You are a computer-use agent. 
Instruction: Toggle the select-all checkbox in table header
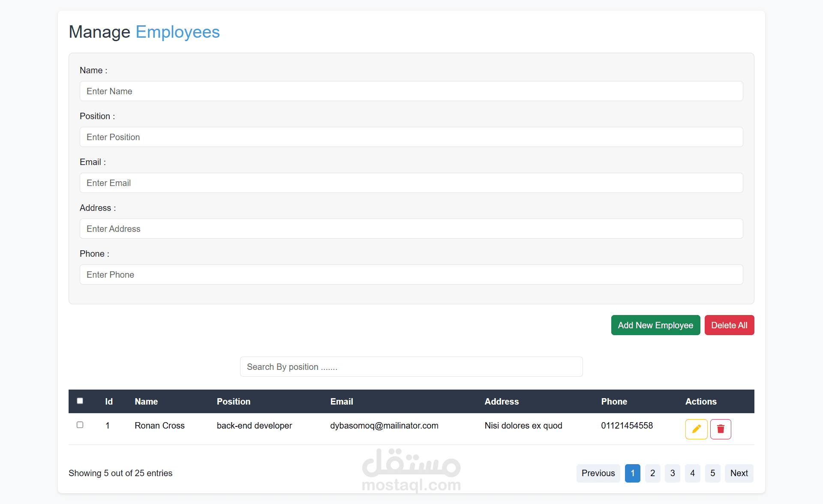click(x=80, y=401)
